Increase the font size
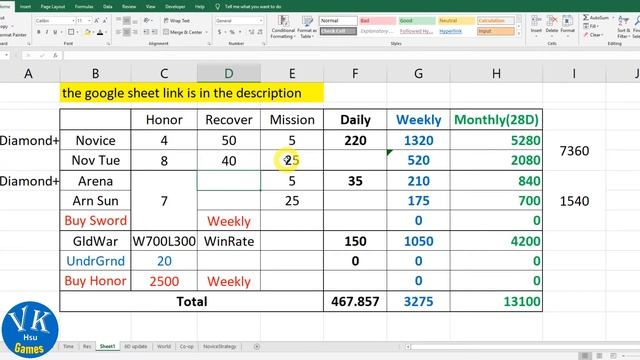Image resolution: width=640 pixels, height=360 pixels. tap(97, 20)
